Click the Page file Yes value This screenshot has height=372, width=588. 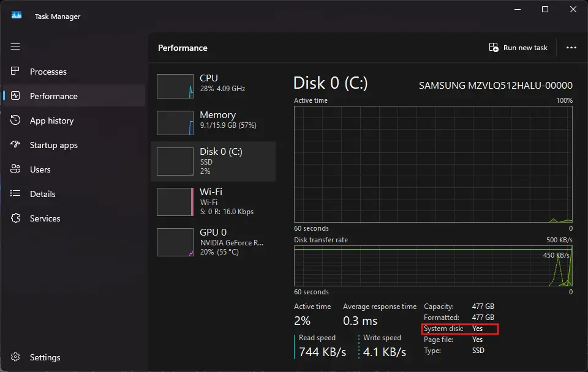477,340
